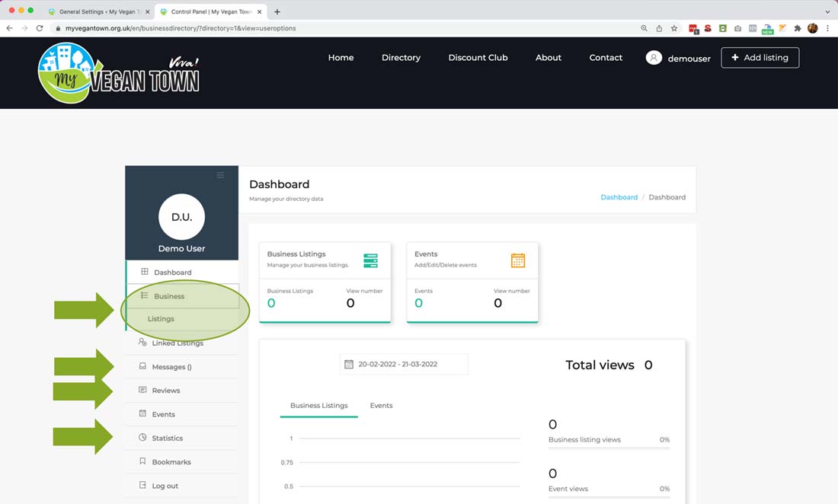The image size is (838, 504).
Task: Click the Dashboard breadcrumb link
Action: click(x=619, y=197)
